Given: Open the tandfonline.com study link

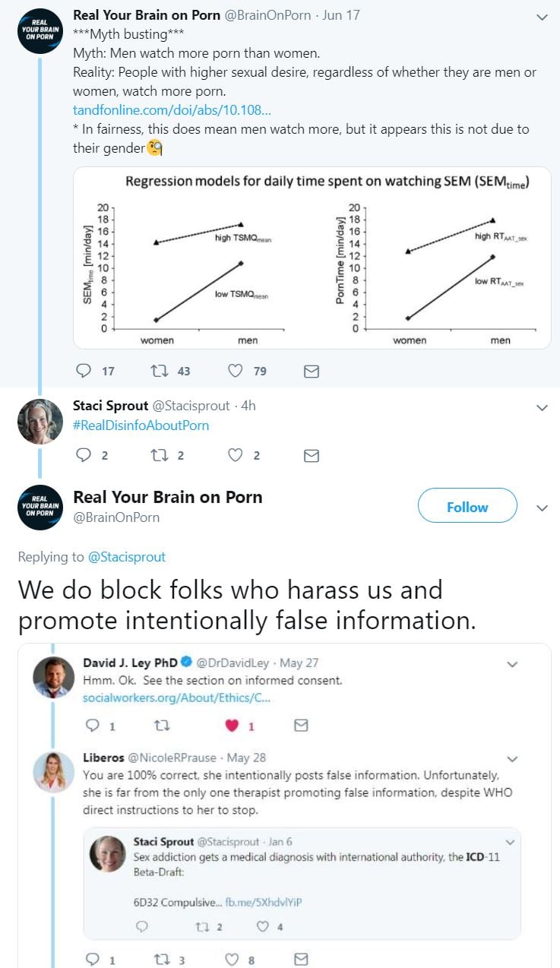Looking at the screenshot, I should coord(172,110).
